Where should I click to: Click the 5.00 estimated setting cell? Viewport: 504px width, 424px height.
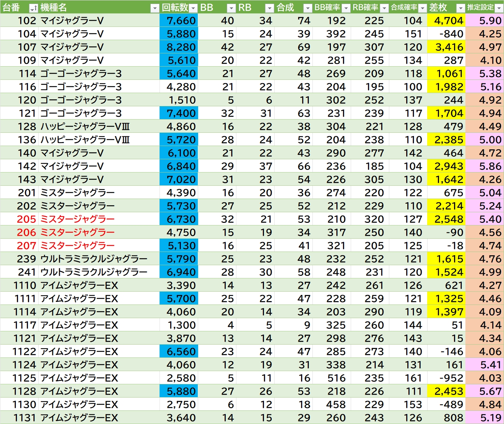485,140
